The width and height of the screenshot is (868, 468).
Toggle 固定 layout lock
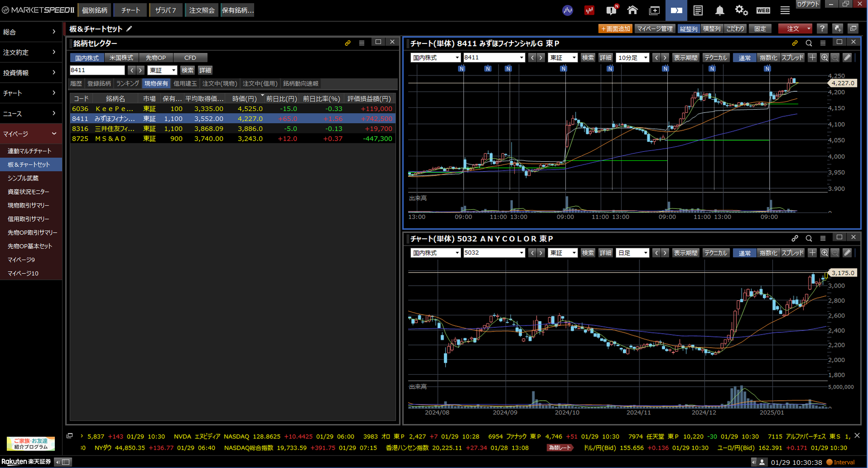(x=760, y=29)
